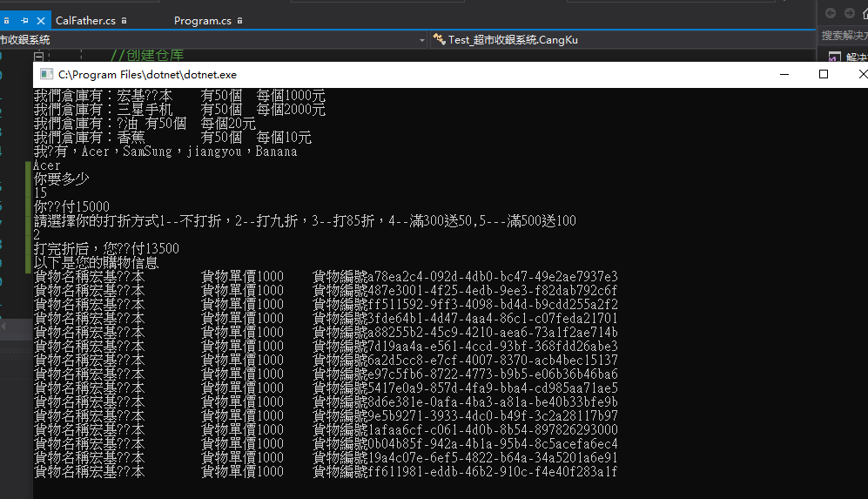Close the active pinned tab in Visual Studio
868x499 pixels.
point(40,21)
